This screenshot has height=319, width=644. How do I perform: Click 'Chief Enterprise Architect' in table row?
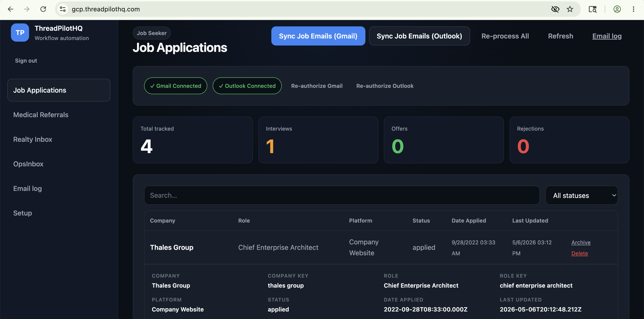click(278, 247)
